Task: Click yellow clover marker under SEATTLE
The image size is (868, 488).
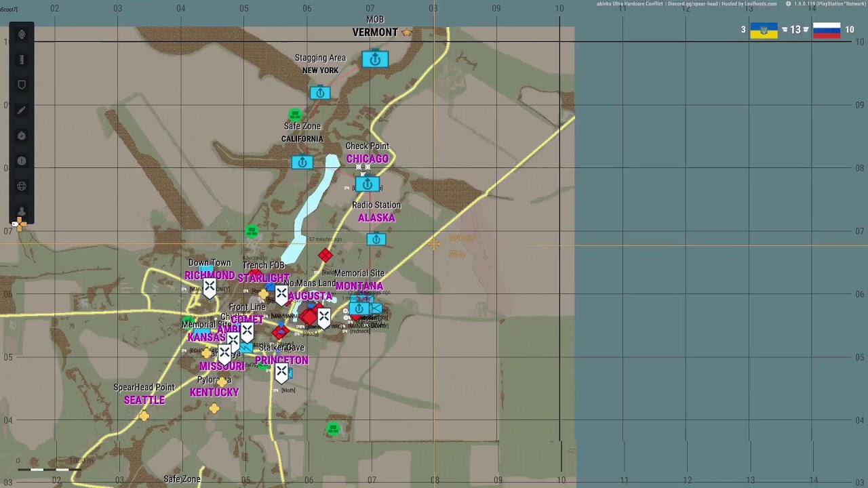Action: click(x=144, y=415)
